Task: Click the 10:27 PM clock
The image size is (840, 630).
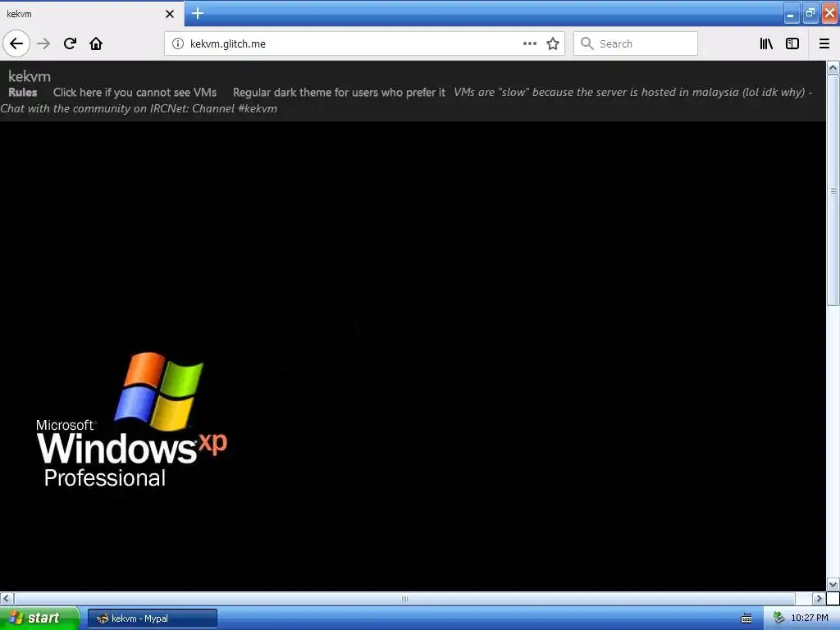Action: pyautogui.click(x=810, y=619)
